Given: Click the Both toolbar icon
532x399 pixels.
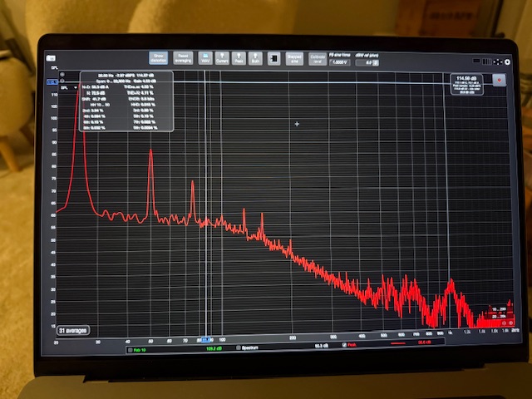Looking at the screenshot, I should coord(255,58).
